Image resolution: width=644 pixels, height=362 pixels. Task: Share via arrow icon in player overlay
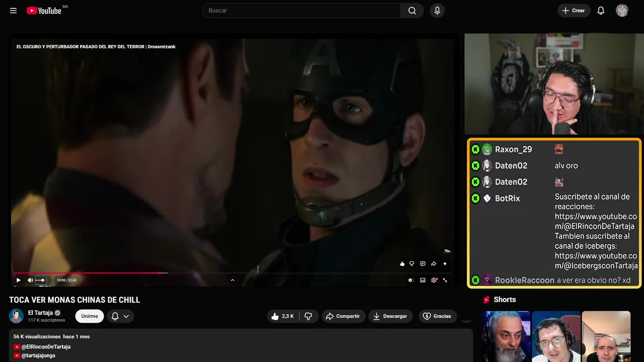click(434, 263)
